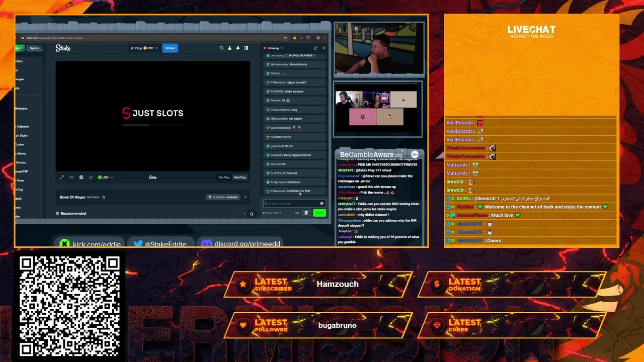Select Fun Play mode
Screen dimensions: 644x362
(x=224, y=177)
